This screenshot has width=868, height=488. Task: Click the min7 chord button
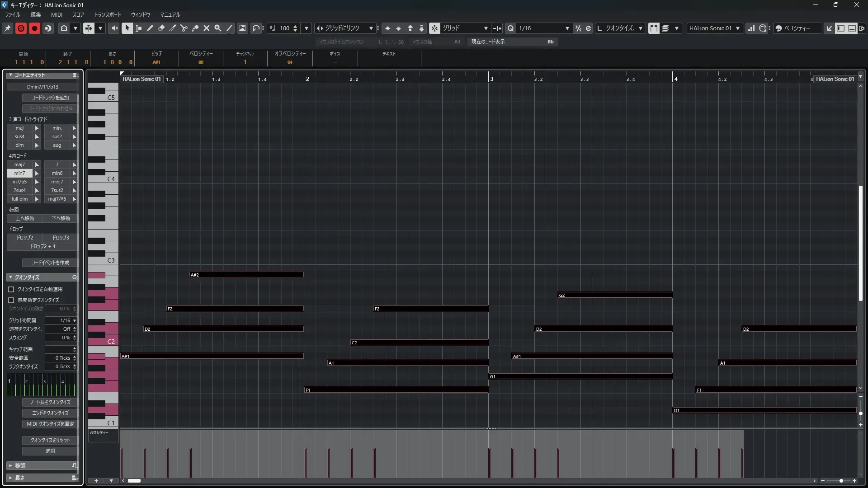(x=19, y=173)
